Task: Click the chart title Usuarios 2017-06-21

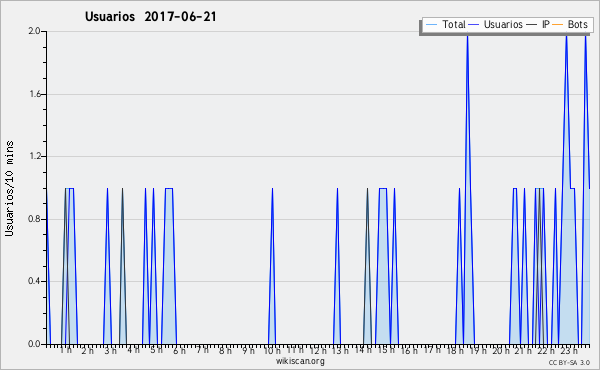Action: (151, 17)
